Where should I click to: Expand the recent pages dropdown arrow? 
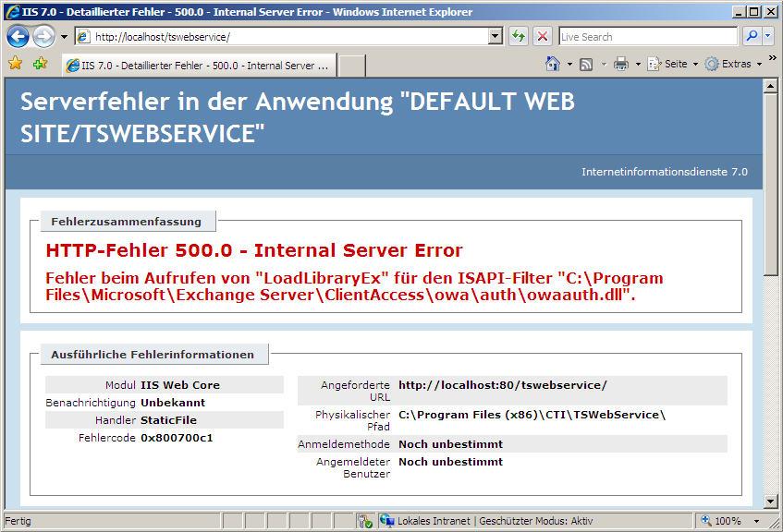[65, 37]
